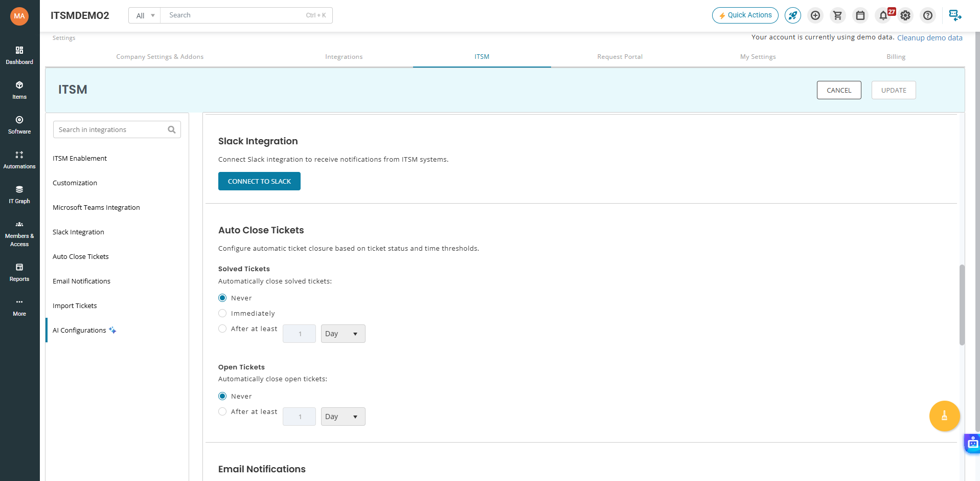Click the sparkle icon beside AI Configurations
The height and width of the screenshot is (481, 980).
pyautogui.click(x=112, y=330)
